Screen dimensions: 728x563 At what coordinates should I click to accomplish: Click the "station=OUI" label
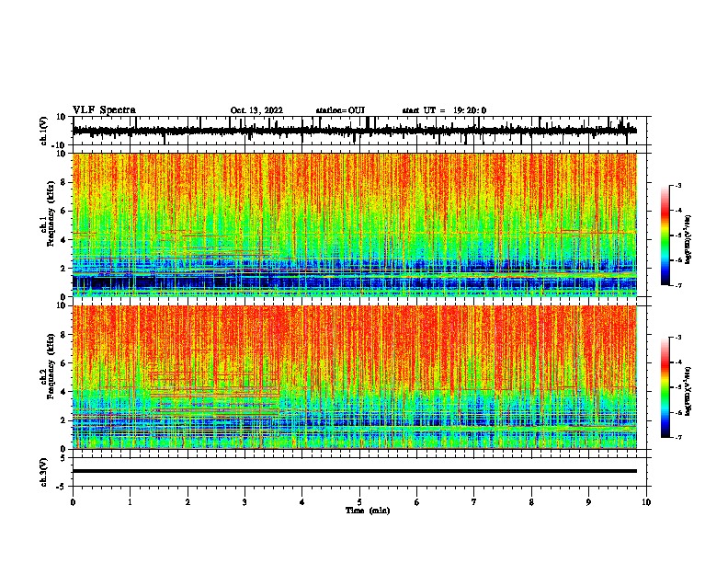point(340,110)
